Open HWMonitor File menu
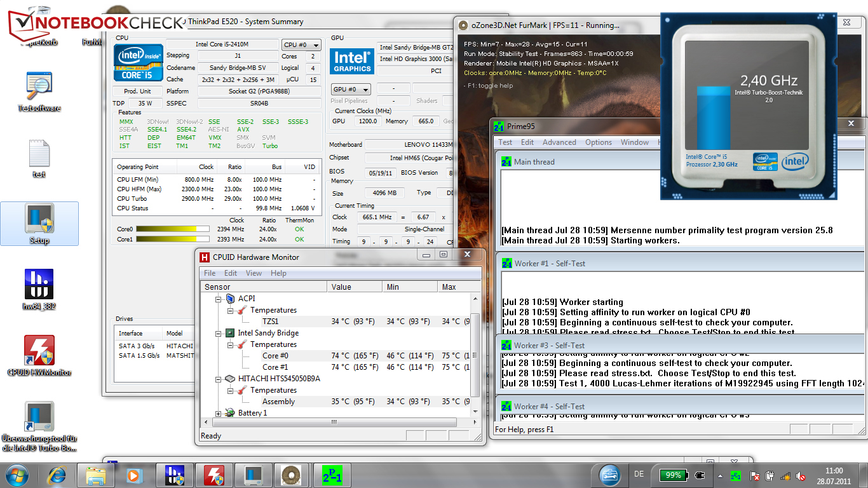868x488 pixels. [210, 273]
